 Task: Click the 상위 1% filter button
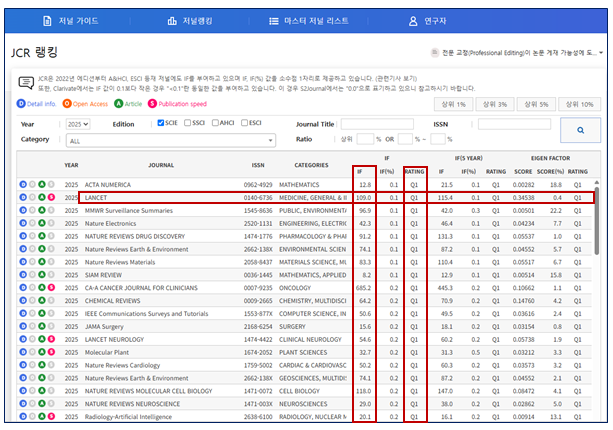tap(453, 104)
